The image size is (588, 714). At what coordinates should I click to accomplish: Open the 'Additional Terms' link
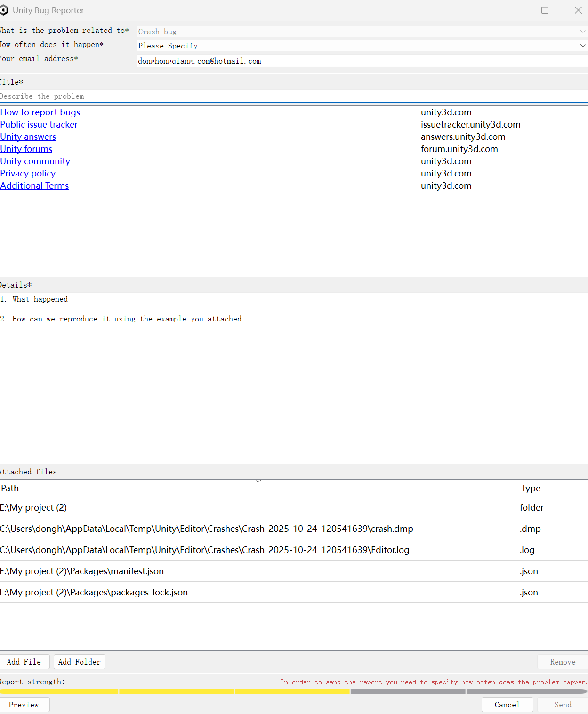tap(34, 185)
